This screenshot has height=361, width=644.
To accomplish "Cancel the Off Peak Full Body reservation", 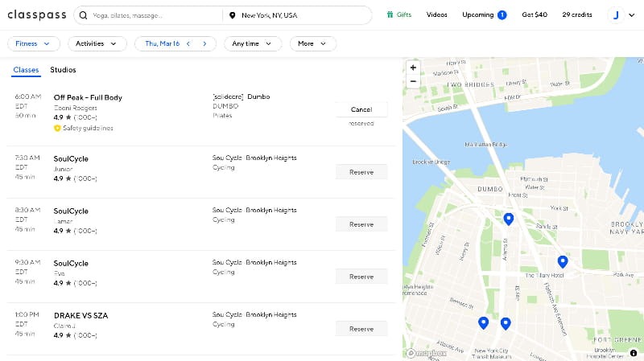I will [361, 109].
